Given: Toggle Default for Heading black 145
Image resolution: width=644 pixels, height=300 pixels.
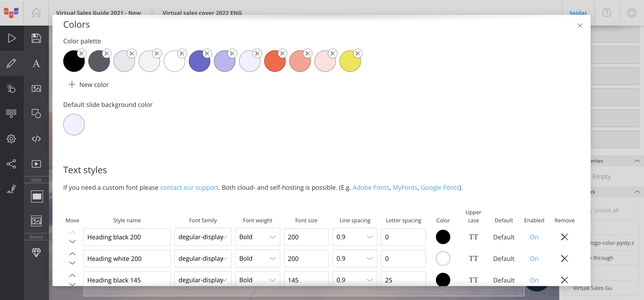Looking at the screenshot, I should coord(504,280).
